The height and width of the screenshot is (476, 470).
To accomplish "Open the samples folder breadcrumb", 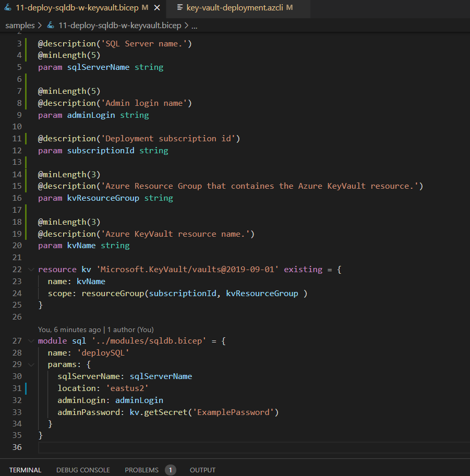I will coord(20,25).
